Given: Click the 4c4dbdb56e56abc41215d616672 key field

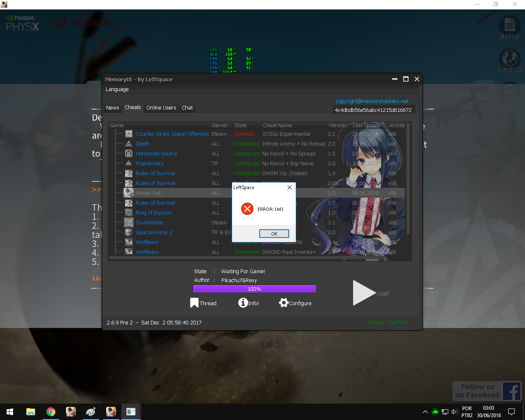Looking at the screenshot, I should [x=373, y=110].
